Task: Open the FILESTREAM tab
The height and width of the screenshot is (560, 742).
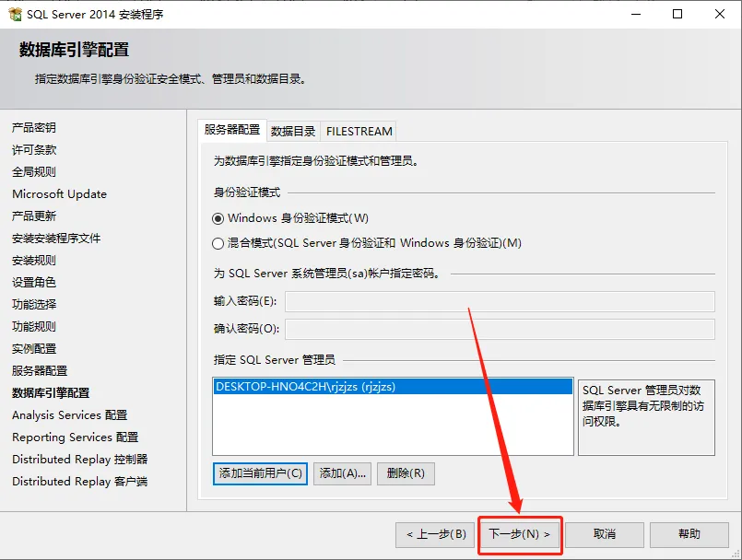Action: [x=359, y=132]
